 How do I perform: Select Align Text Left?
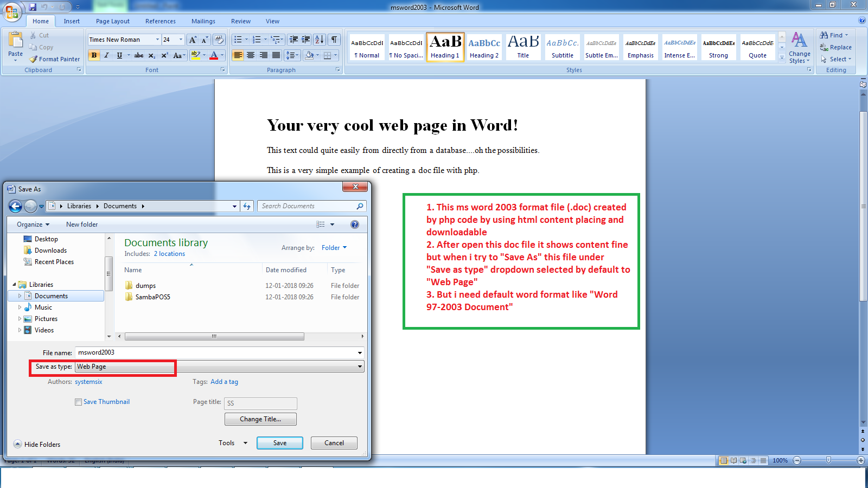pyautogui.click(x=238, y=55)
